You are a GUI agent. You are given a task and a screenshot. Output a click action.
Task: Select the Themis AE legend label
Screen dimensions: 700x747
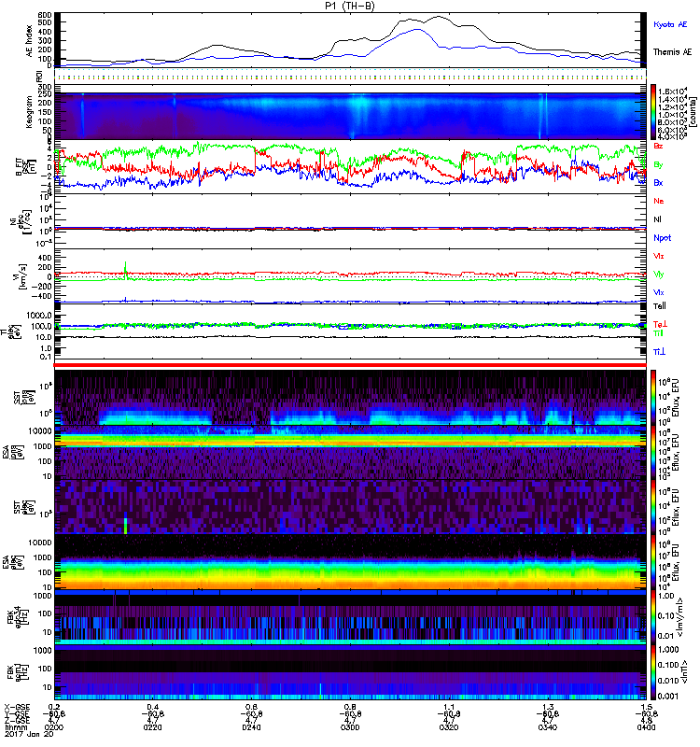coord(672,52)
